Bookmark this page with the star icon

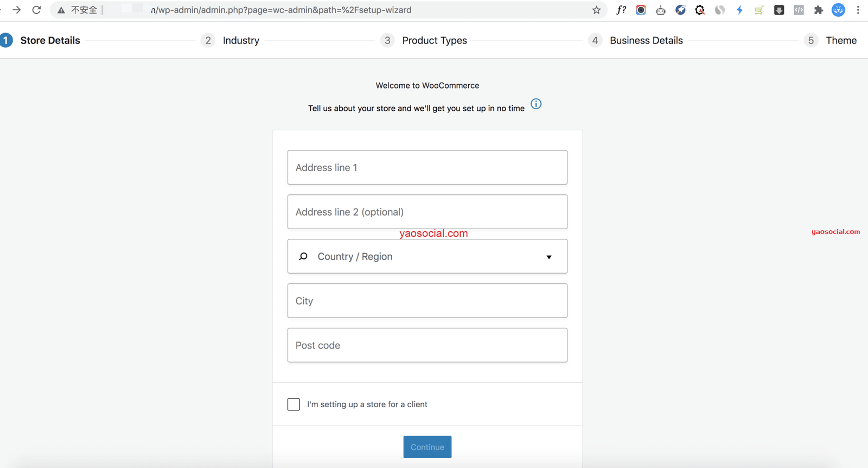pos(596,10)
